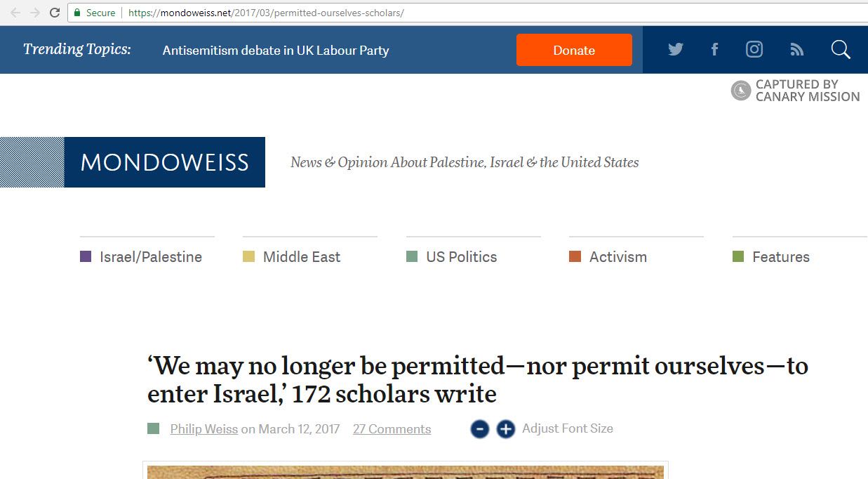
Task: Open the Mondoweiss Facebook page
Action: coord(714,49)
